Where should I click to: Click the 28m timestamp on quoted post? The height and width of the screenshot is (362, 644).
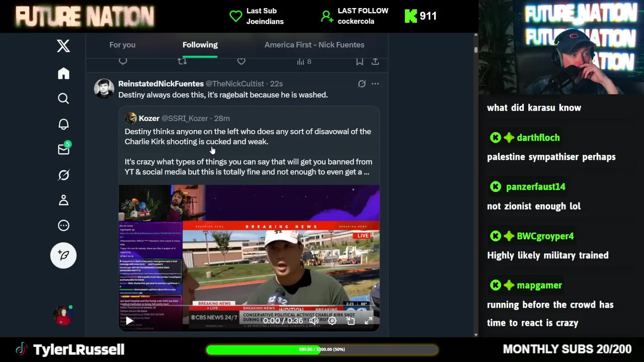pos(222,118)
